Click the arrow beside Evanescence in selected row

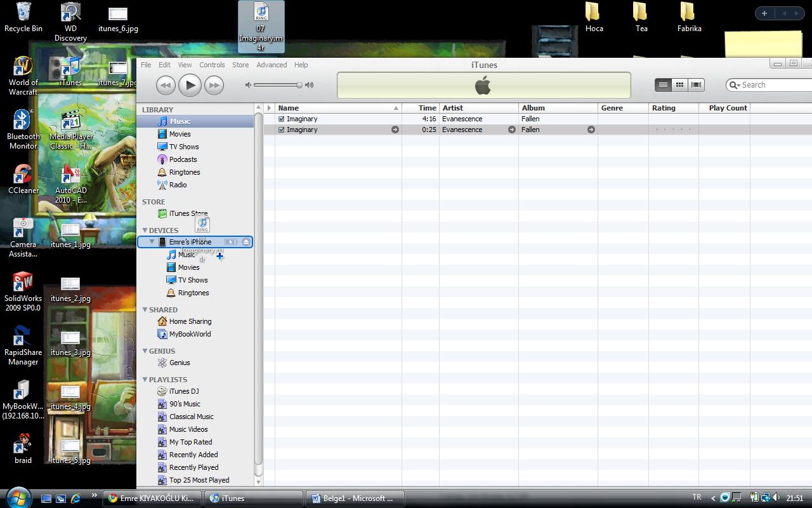pyautogui.click(x=511, y=130)
